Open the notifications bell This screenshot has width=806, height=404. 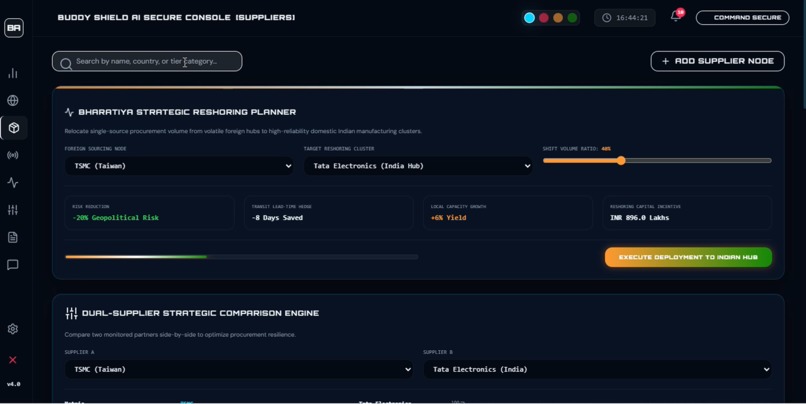pyautogui.click(x=676, y=16)
